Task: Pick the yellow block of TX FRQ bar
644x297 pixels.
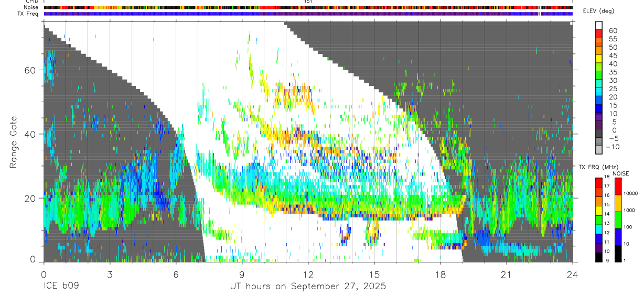Action: (x=599, y=211)
